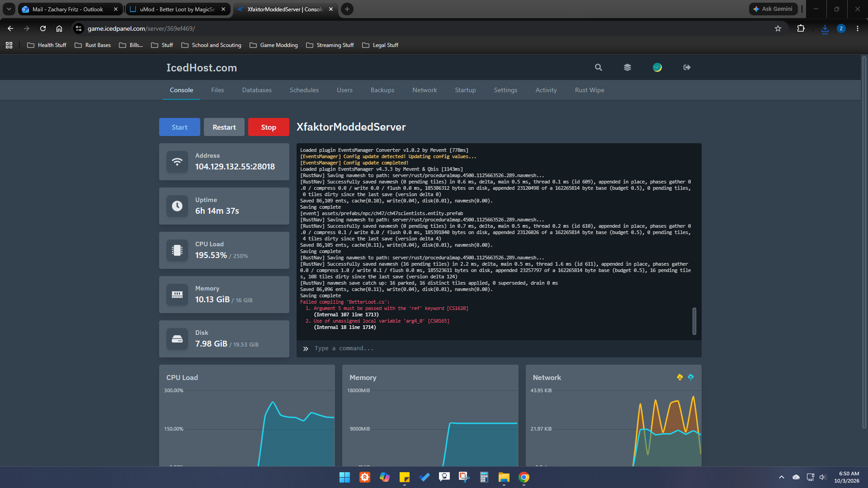Open File Explorer from the taskbar

(x=504, y=477)
